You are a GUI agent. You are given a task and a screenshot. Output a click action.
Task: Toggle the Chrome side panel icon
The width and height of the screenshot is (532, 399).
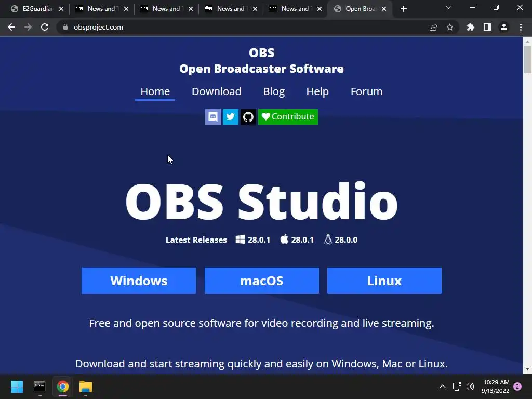(x=487, y=27)
